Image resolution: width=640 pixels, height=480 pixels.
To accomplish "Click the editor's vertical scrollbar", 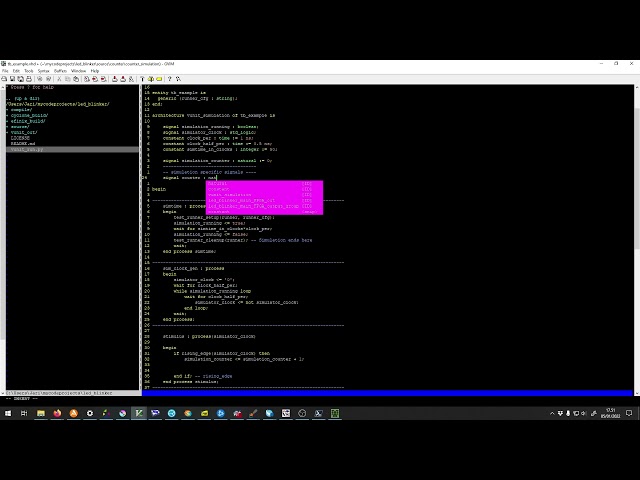I will (x=637, y=178).
